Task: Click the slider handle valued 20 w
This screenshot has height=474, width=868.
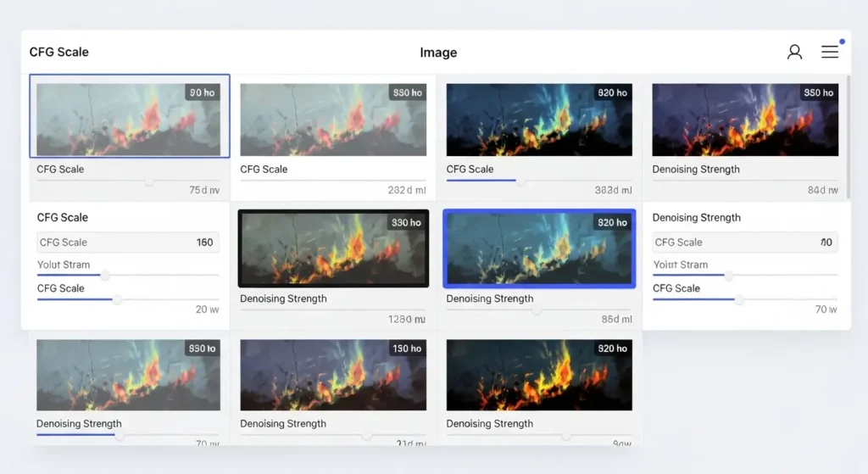Action: point(117,300)
